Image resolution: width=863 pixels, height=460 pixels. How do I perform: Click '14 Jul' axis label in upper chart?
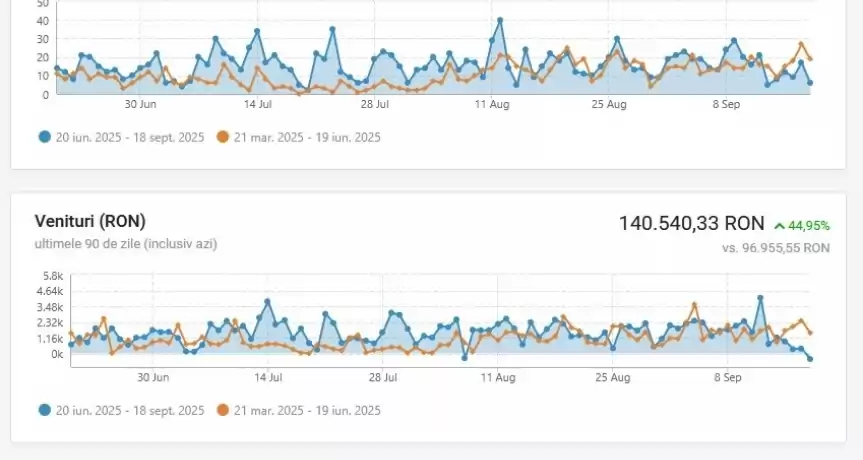click(258, 104)
